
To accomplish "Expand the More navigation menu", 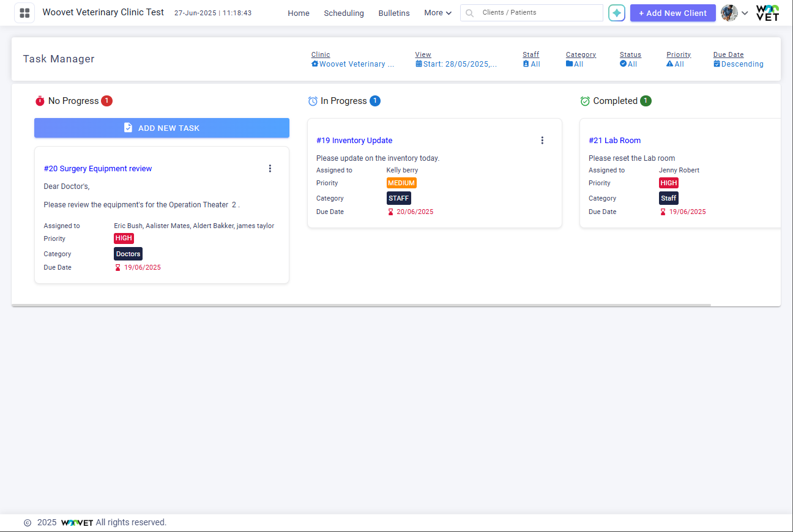I will point(437,13).
